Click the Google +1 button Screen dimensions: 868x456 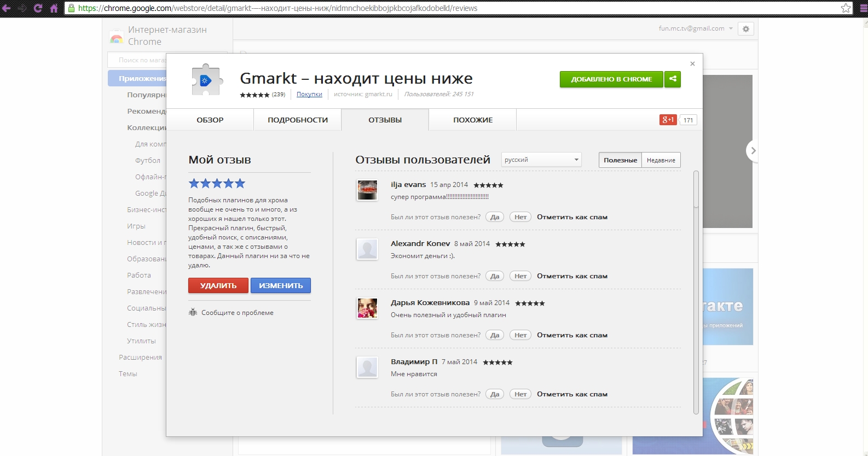[x=668, y=120]
